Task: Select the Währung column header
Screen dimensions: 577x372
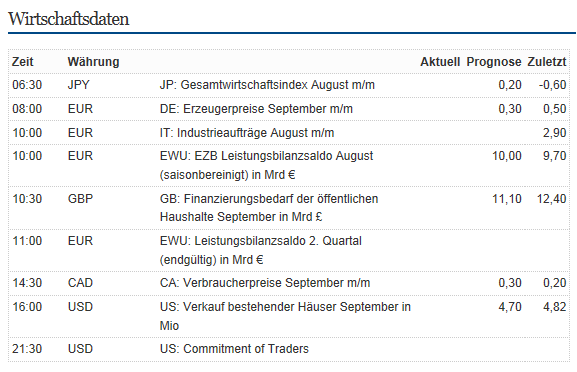Action: (x=93, y=62)
